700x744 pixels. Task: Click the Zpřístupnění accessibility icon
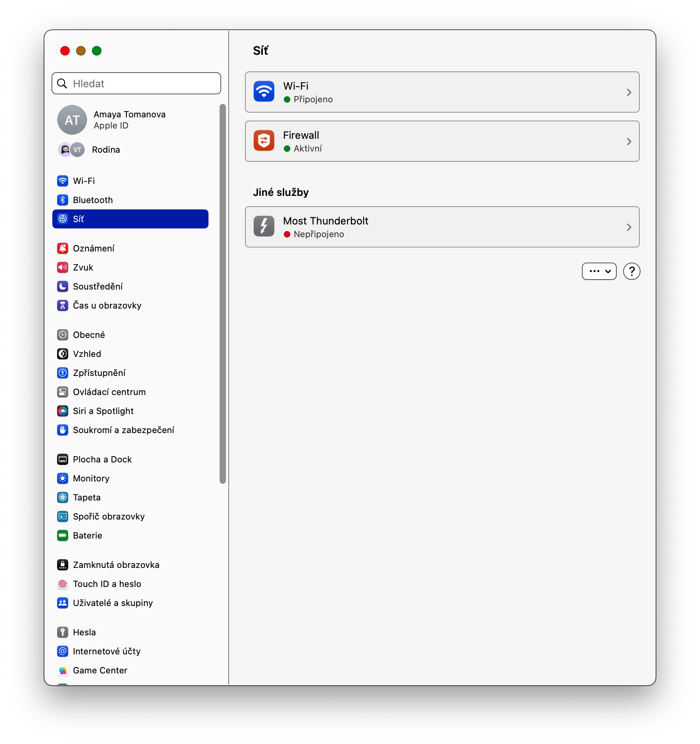(x=63, y=373)
